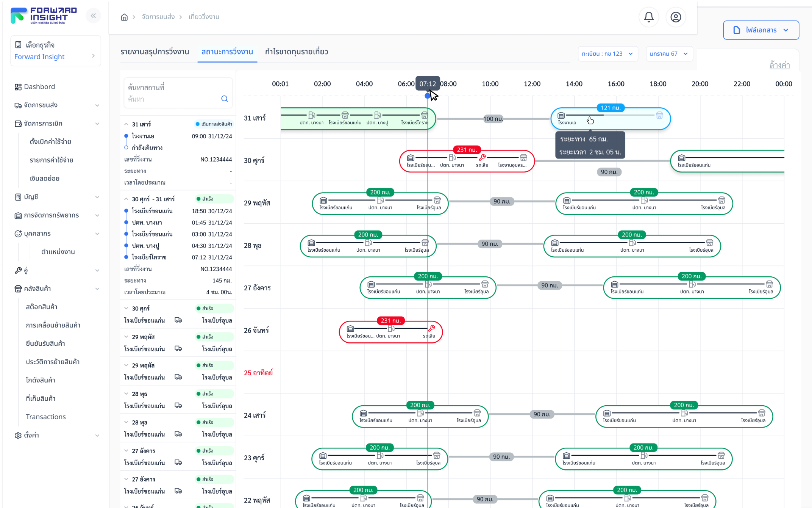Expand the 30 ศุกร์ trip row
Image resolution: width=812 pixels, height=508 pixels.
126,309
